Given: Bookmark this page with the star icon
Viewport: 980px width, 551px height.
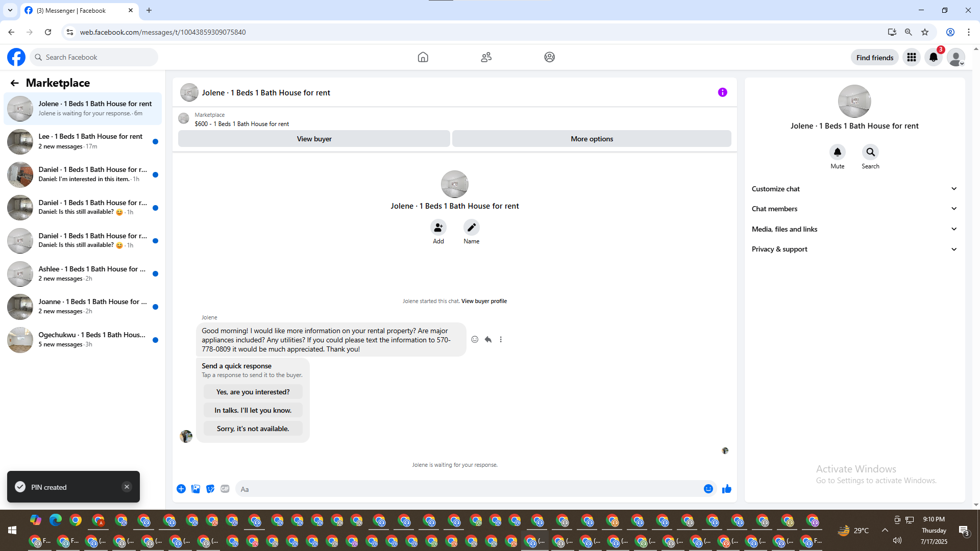Looking at the screenshot, I should (x=925, y=32).
